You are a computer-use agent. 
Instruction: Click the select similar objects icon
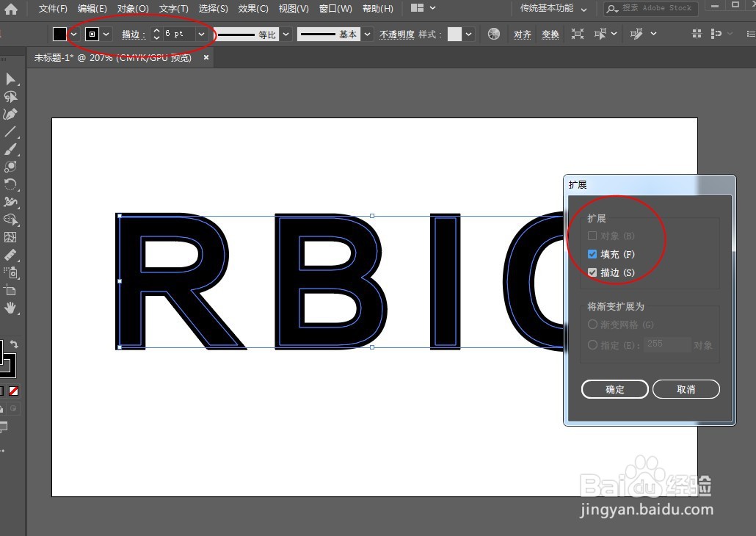pos(600,34)
